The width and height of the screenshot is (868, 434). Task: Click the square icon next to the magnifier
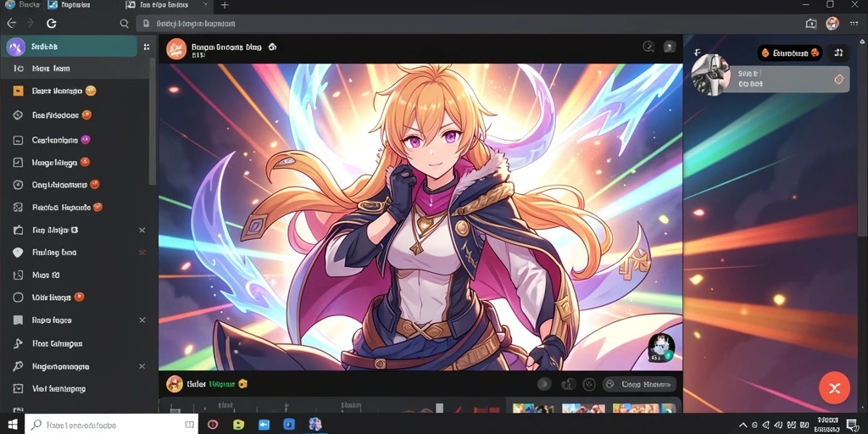coord(670,47)
